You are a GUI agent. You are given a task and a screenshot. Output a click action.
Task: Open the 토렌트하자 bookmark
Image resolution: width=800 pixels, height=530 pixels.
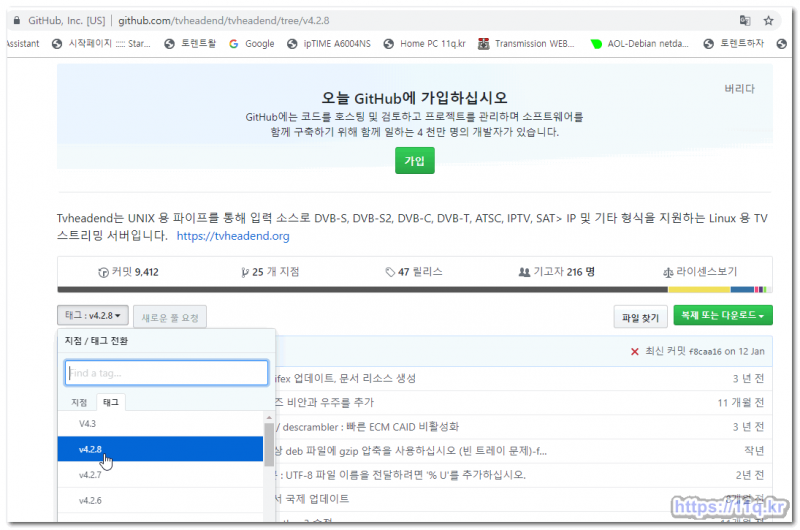(x=734, y=44)
